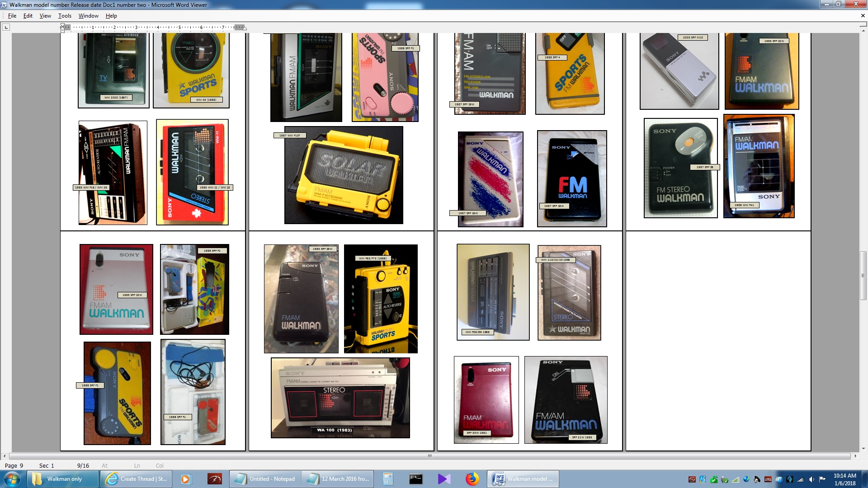Open the Edit menu
This screenshot has width=868, height=488.
(28, 16)
